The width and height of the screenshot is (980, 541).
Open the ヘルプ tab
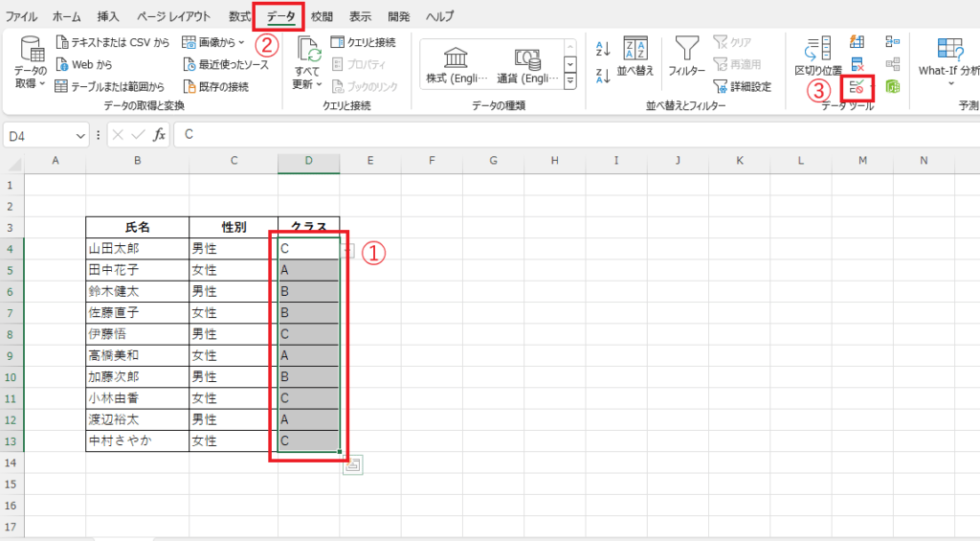[x=440, y=16]
